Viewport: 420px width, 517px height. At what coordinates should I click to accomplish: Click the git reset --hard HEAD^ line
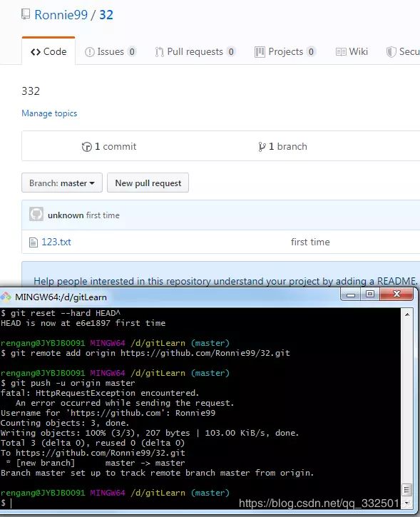61,313
